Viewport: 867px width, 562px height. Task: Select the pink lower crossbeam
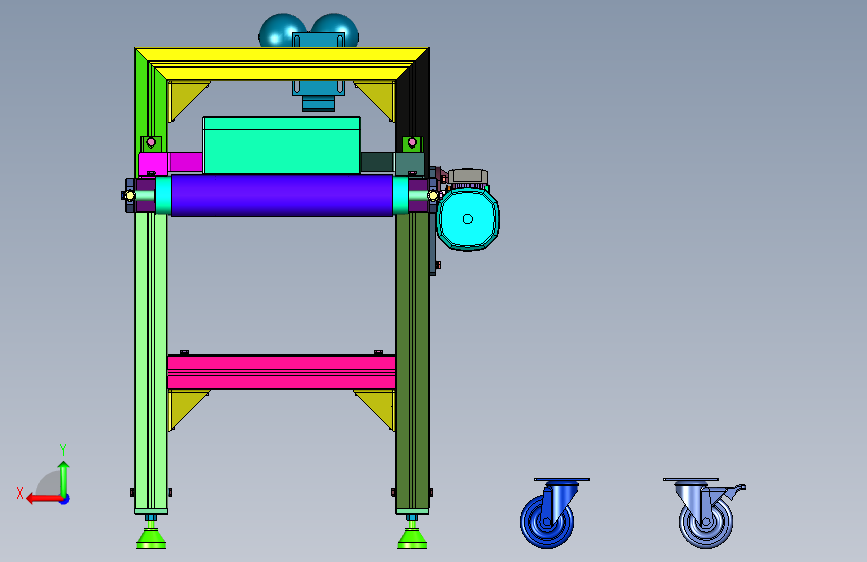tap(281, 372)
